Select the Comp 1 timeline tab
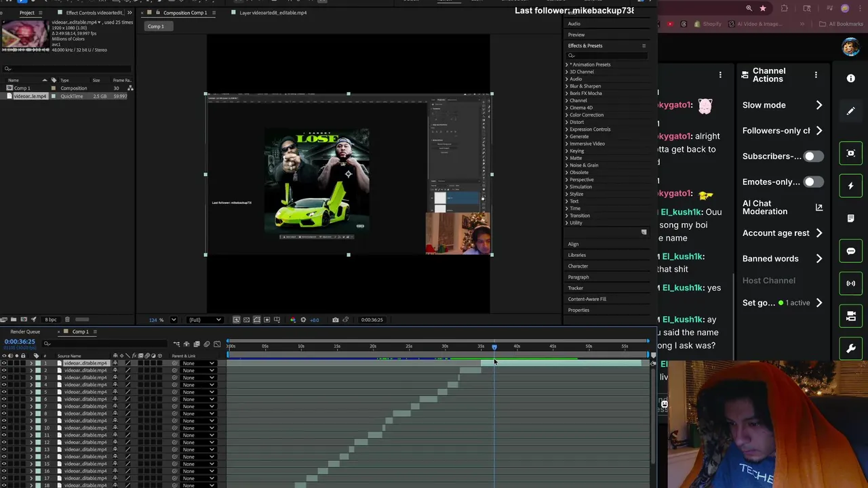Screen dimensions: 868x488 click(x=80, y=332)
